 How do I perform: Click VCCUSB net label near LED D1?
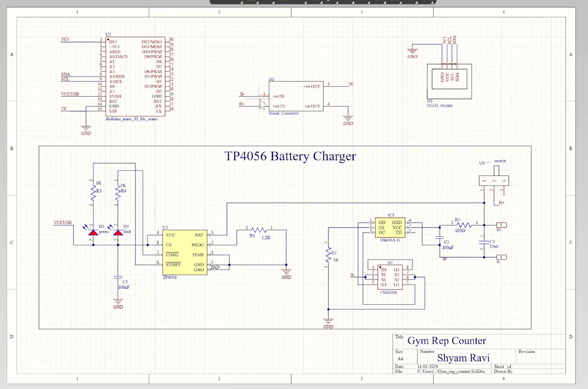point(63,222)
